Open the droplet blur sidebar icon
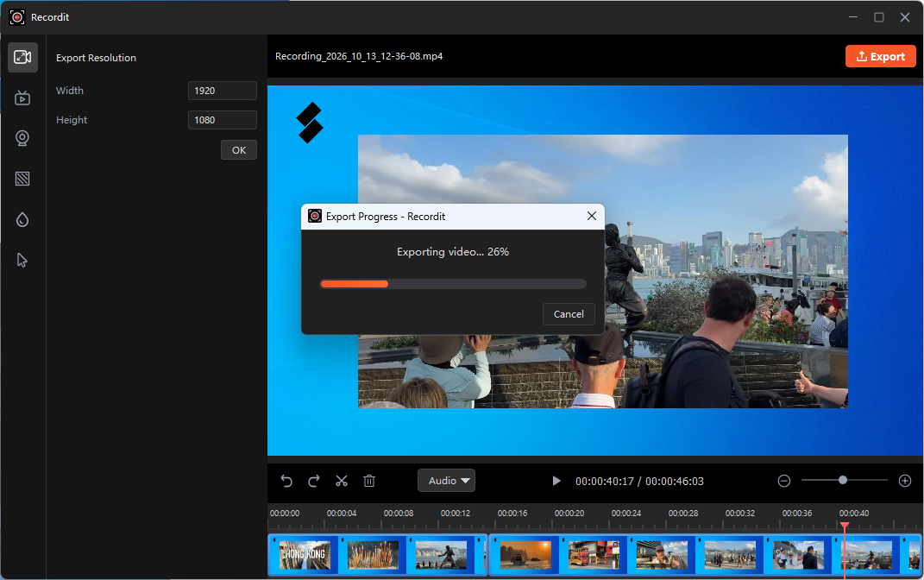 [22, 220]
